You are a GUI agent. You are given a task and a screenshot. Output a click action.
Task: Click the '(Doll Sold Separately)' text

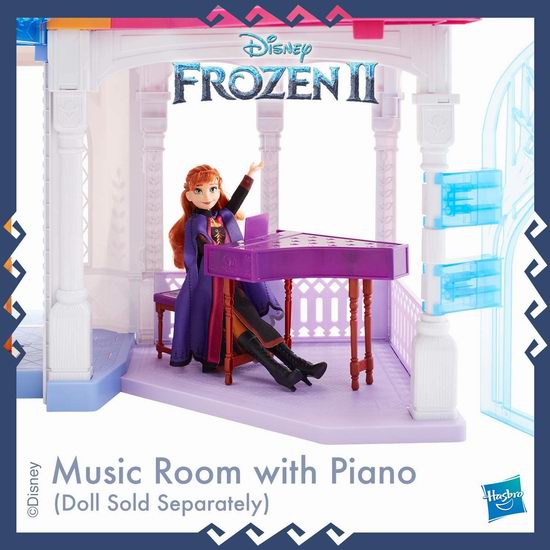pyautogui.click(x=162, y=503)
